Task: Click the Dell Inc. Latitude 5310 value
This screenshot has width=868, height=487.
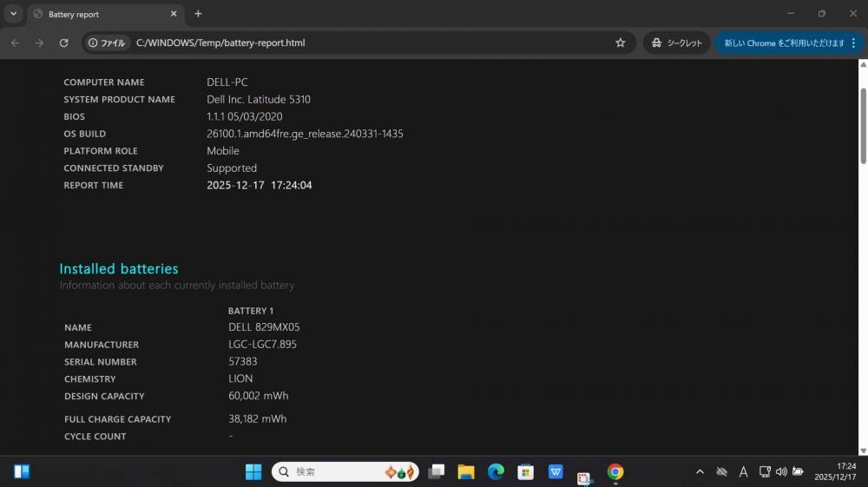Action: [x=259, y=99]
